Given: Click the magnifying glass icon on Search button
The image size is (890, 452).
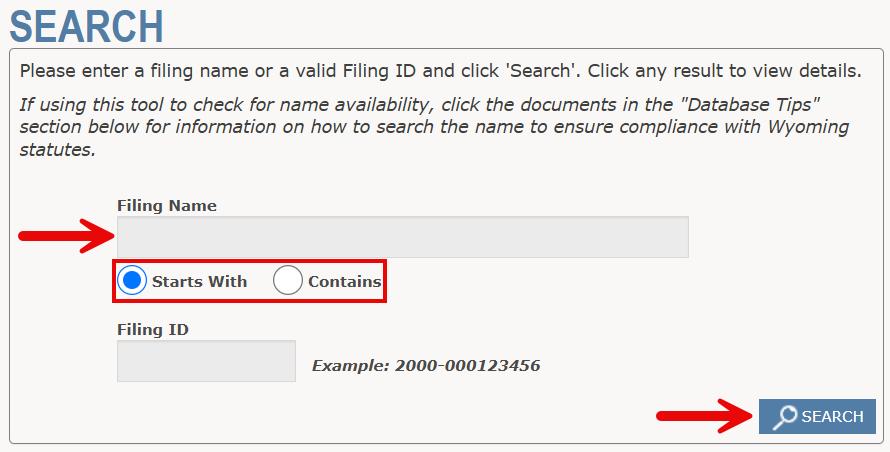Looking at the screenshot, I should 785,417.
